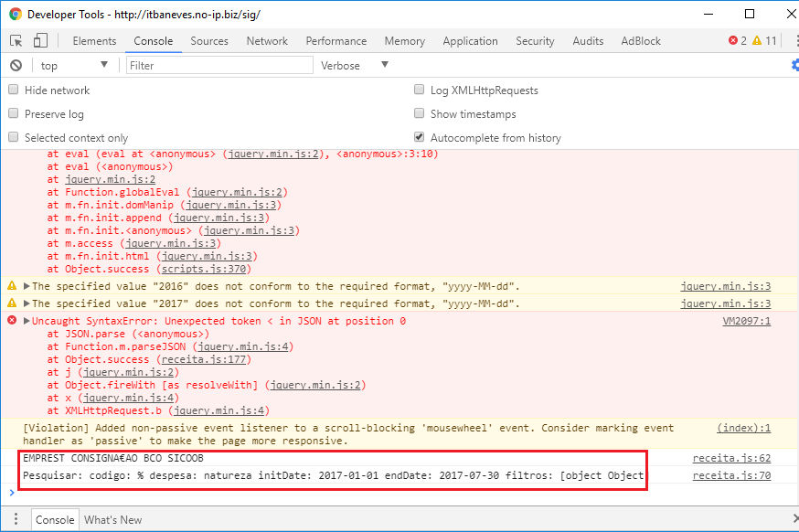The height and width of the screenshot is (532, 799).
Task: Uncheck Autocomplete from history
Action: click(x=420, y=137)
